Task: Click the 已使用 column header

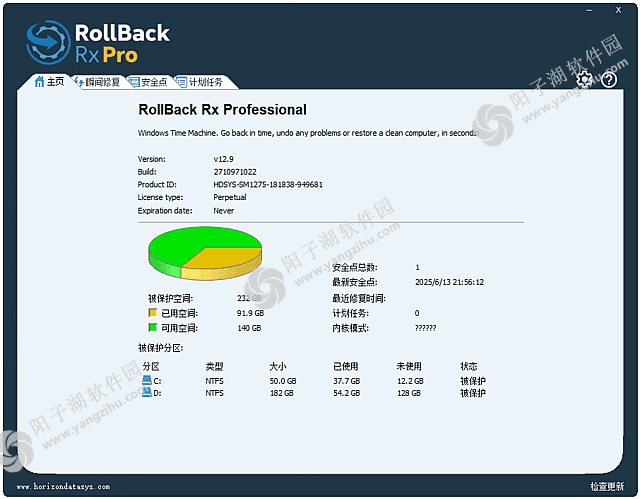Action: [346, 366]
